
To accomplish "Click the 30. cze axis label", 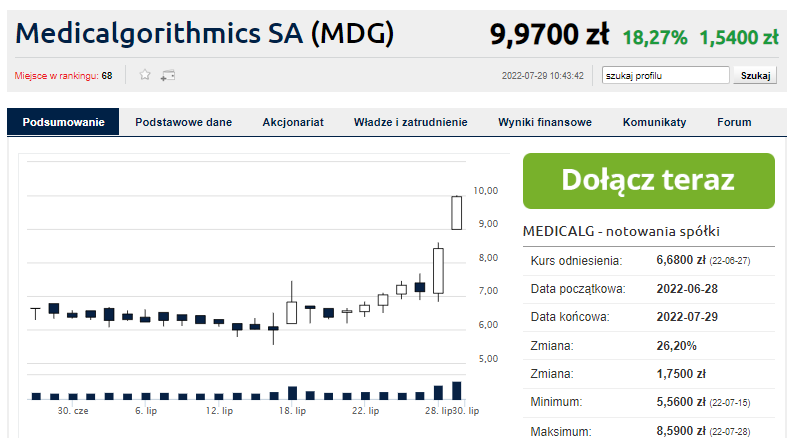I will pos(73,411).
